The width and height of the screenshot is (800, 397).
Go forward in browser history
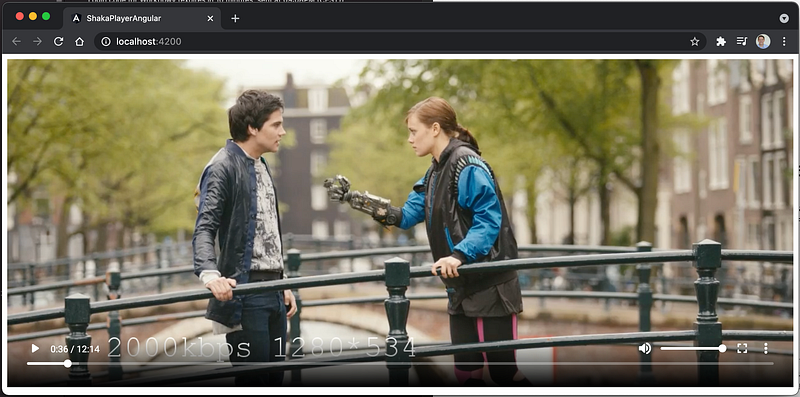[x=37, y=41]
